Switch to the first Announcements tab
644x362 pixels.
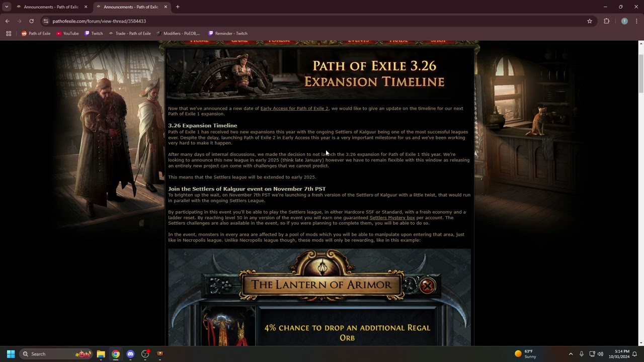click(x=51, y=7)
